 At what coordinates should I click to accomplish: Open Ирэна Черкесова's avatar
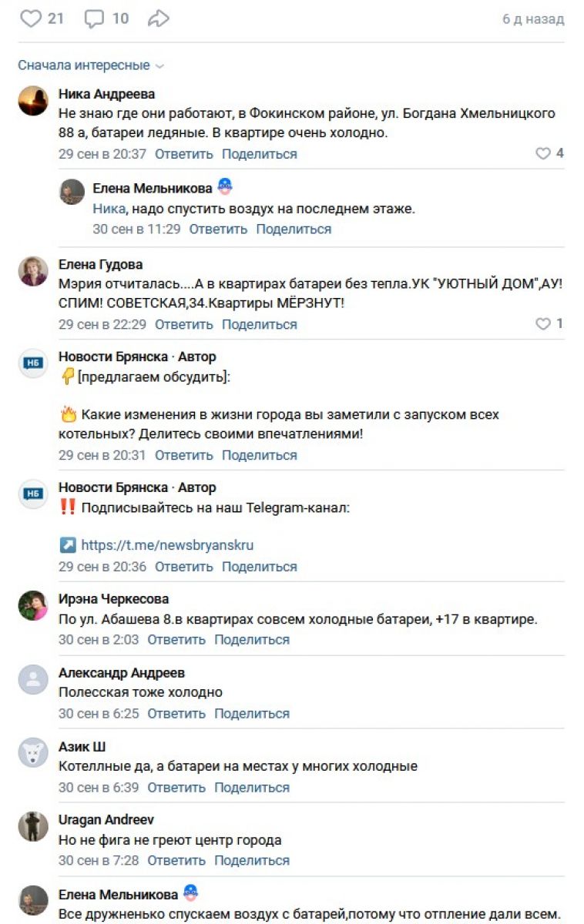[33, 606]
